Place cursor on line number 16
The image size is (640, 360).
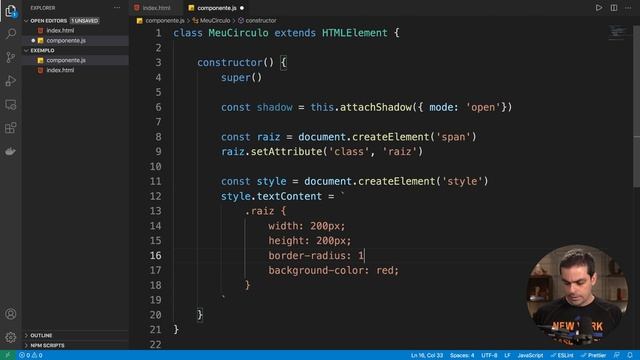point(155,256)
